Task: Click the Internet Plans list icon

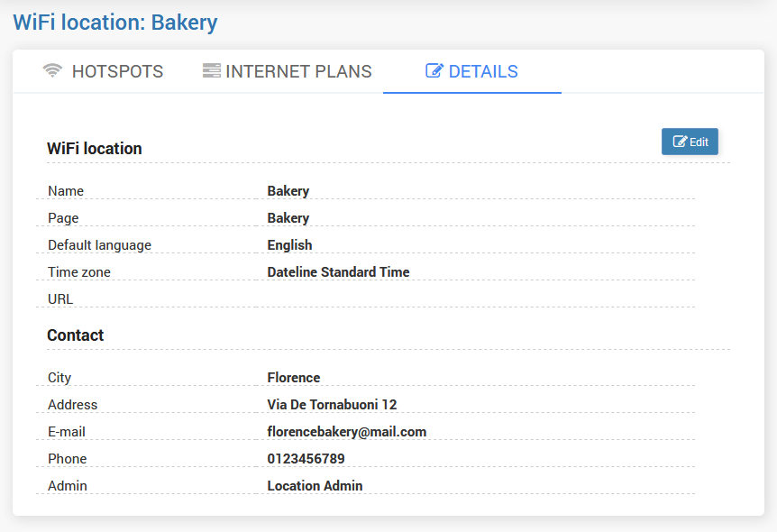Action: pyautogui.click(x=211, y=71)
